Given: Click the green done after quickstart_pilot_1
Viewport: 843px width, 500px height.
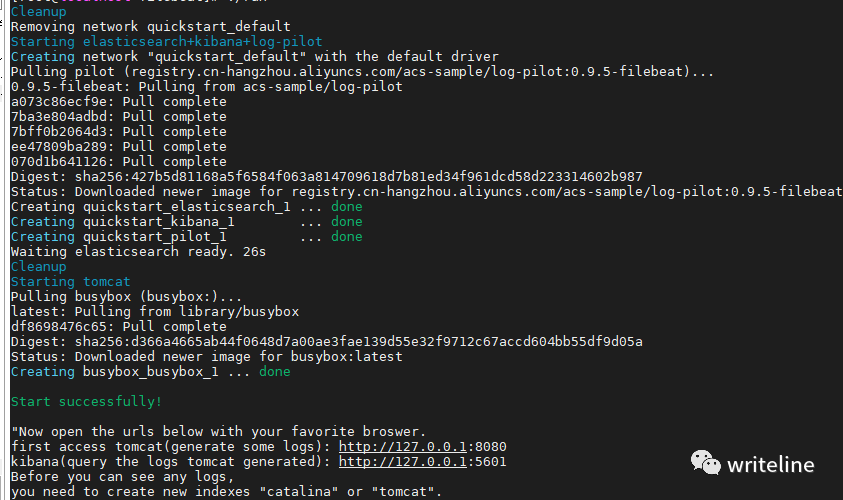Looking at the screenshot, I should [346, 237].
